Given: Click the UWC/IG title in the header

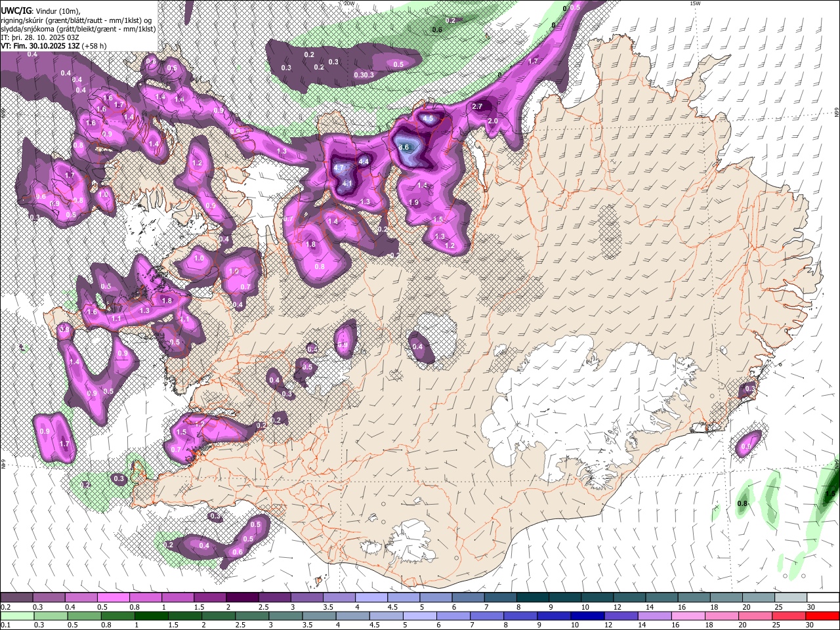Looking at the screenshot, I should pyautogui.click(x=16, y=10).
